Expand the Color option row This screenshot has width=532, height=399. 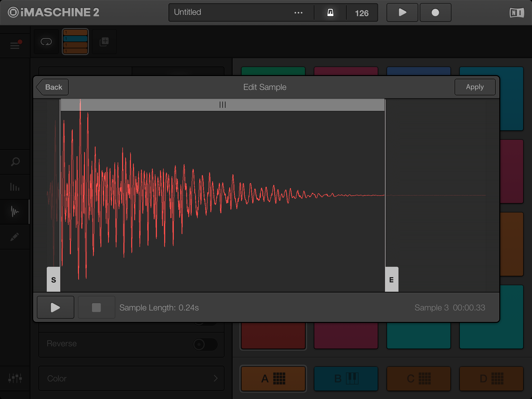tap(131, 378)
